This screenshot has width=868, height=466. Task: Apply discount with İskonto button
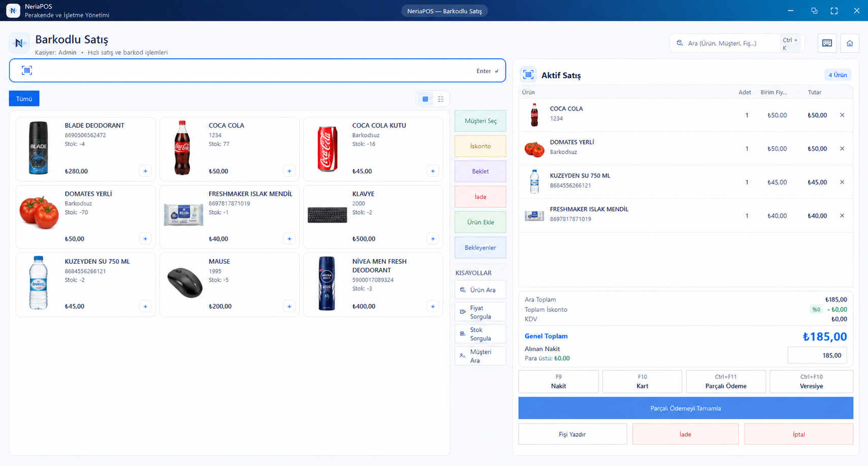480,146
